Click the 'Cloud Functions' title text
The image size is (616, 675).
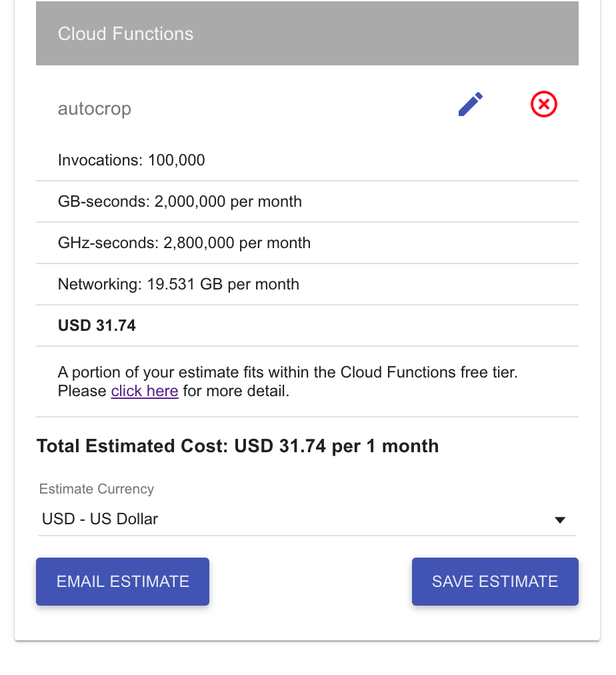(125, 33)
